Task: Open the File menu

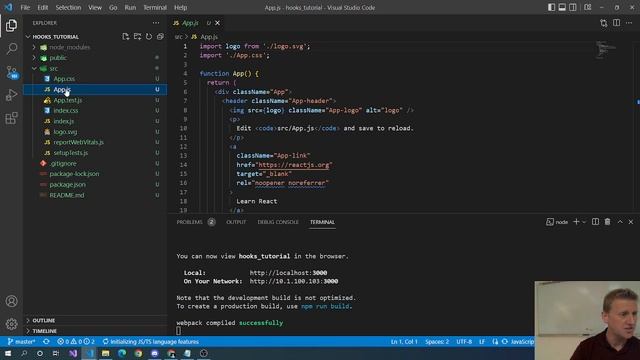Action: (25, 7)
